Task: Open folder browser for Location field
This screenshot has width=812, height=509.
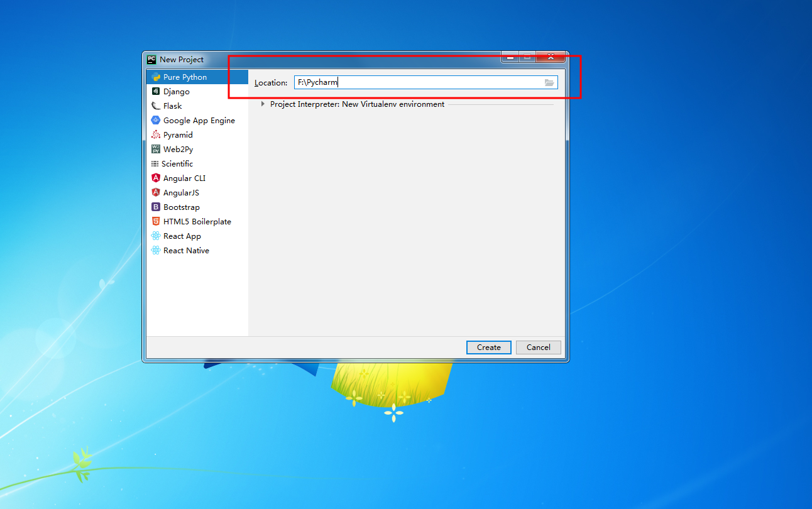Action: point(549,83)
